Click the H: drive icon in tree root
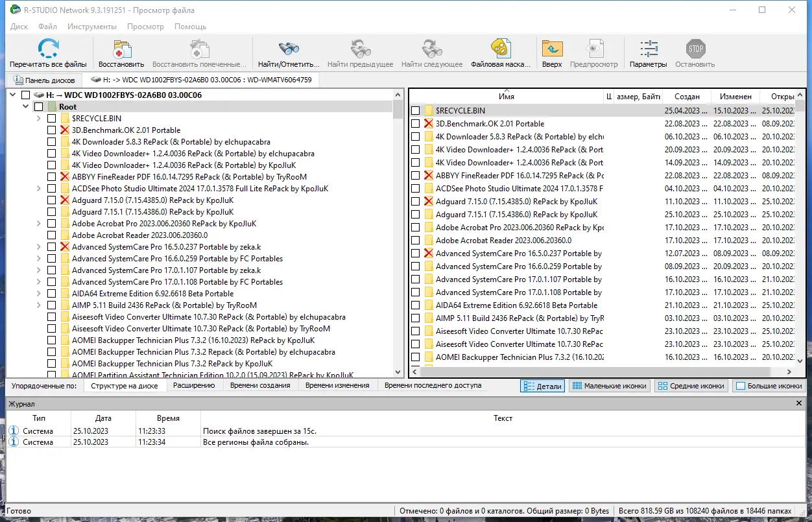Screen dimensions: 812x522 (x=39, y=95)
